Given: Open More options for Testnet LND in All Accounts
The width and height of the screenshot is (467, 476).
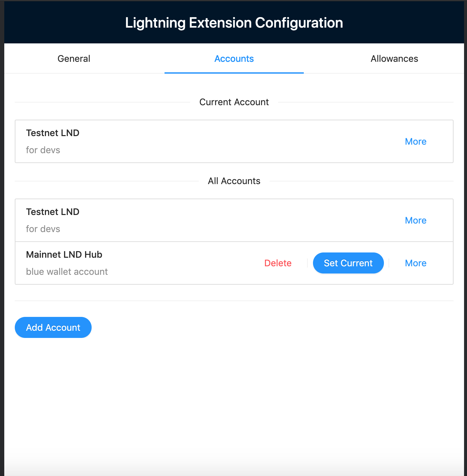Looking at the screenshot, I should click(x=415, y=220).
